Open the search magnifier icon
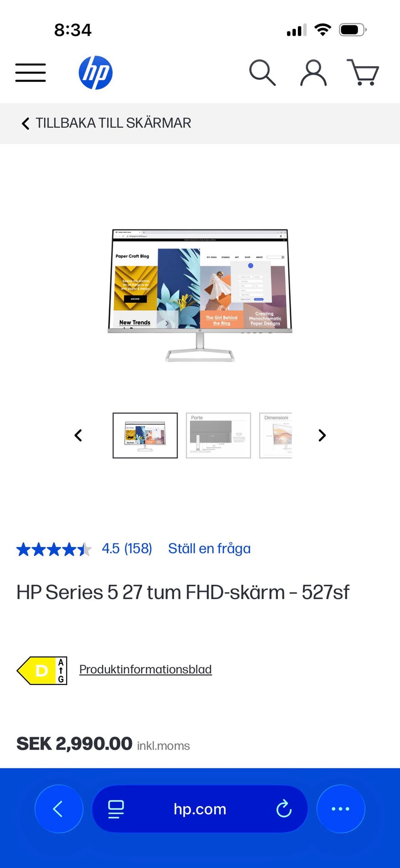This screenshot has height=868, width=400. 262,73
